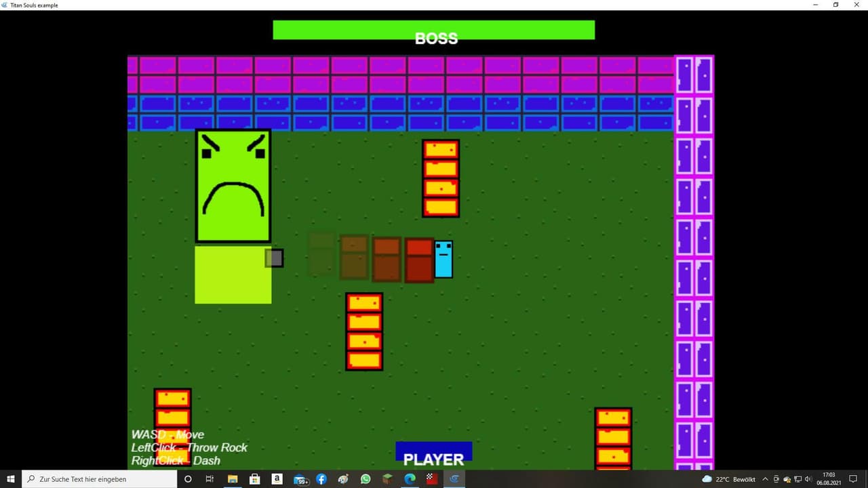
Task: Click the gray rock beside the boss
Action: pyautogui.click(x=274, y=258)
